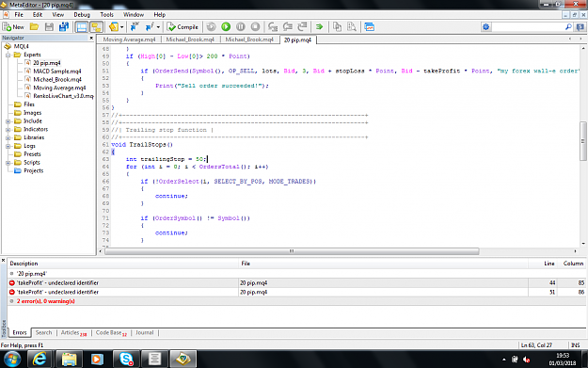The width and height of the screenshot is (588, 368).
Task: Open Skype from the taskbar
Action: pos(126,359)
